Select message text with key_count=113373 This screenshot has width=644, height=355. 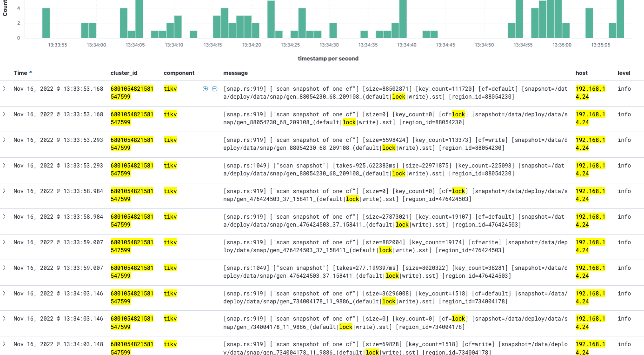pyautogui.click(x=395, y=144)
